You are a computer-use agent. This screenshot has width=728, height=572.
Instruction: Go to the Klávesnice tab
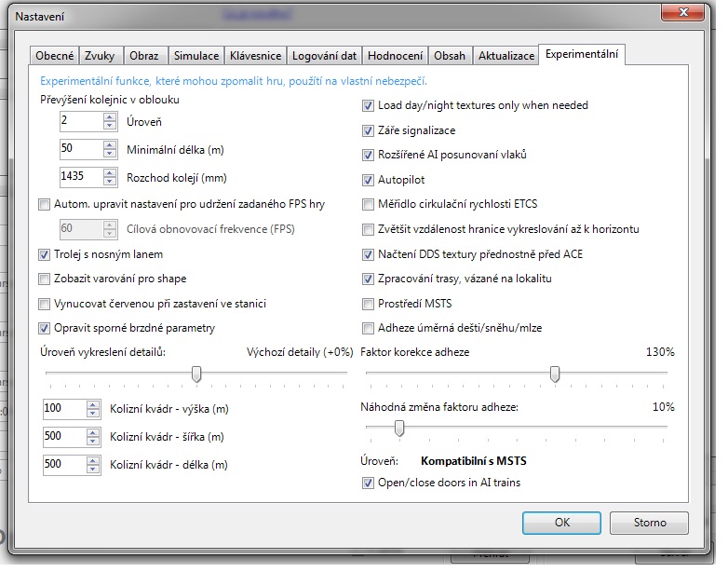point(255,56)
